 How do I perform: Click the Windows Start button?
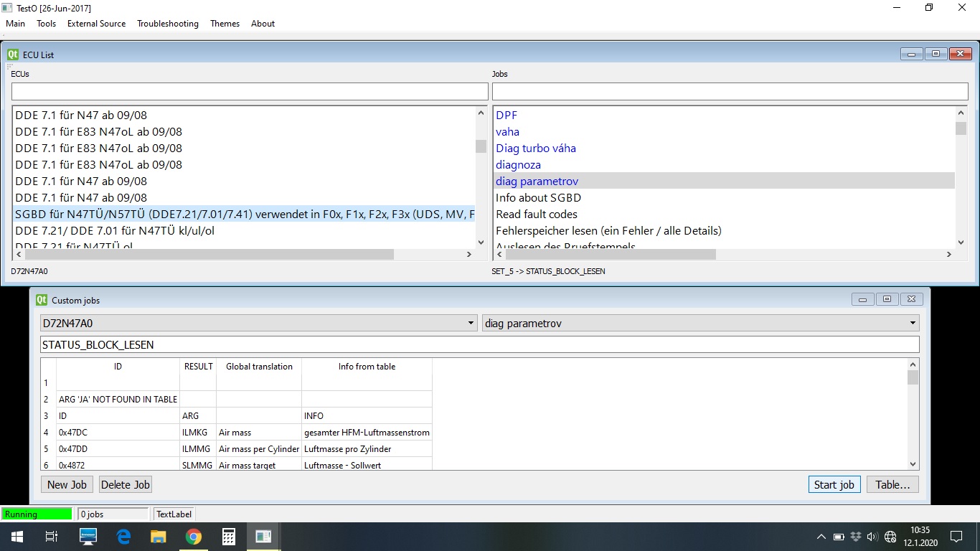pyautogui.click(x=17, y=537)
